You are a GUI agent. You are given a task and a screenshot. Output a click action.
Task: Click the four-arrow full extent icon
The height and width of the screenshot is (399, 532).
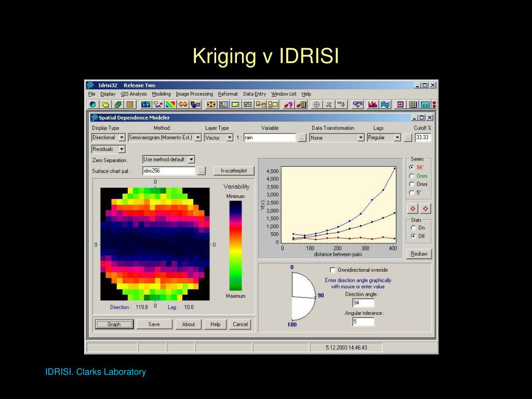(x=211, y=104)
